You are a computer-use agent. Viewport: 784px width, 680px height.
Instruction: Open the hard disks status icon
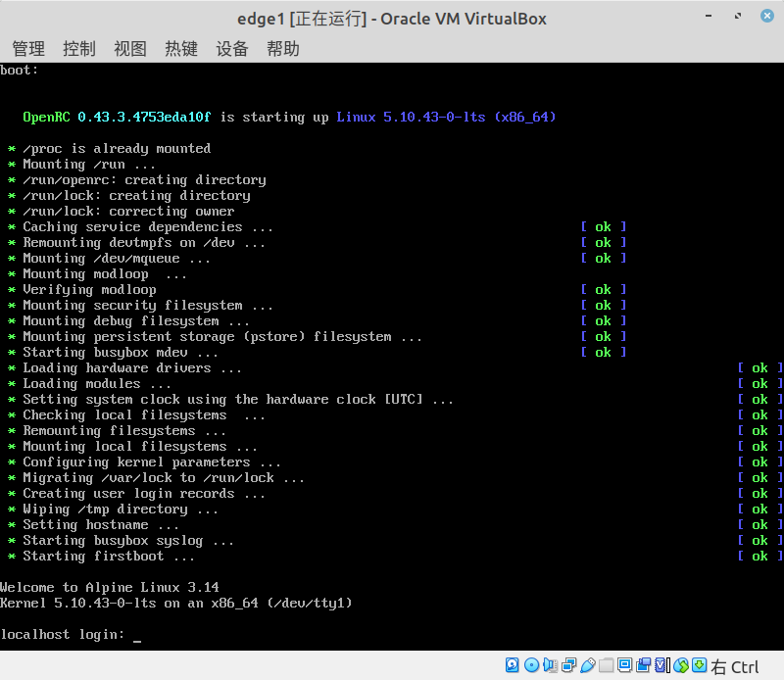[512, 664]
